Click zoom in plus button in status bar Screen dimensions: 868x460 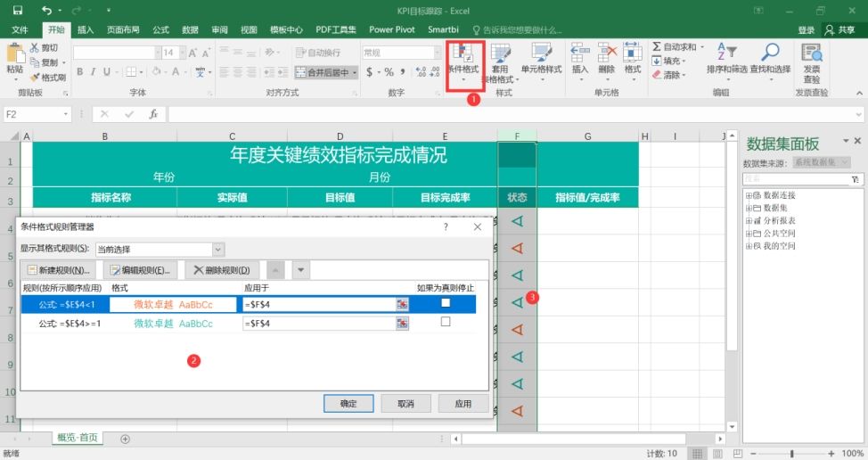[831, 454]
